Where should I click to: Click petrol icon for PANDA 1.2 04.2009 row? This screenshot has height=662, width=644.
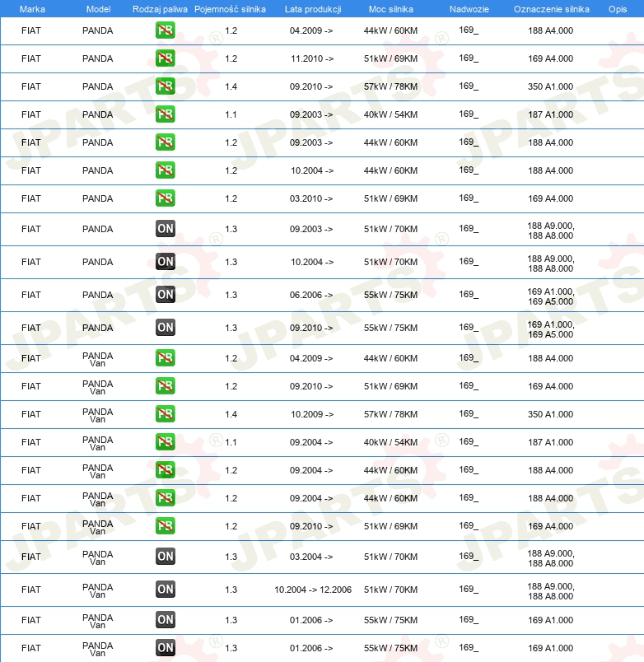coord(165,30)
